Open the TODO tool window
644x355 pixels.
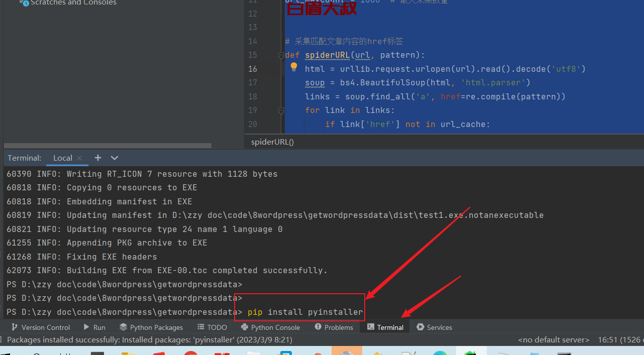[x=212, y=327]
